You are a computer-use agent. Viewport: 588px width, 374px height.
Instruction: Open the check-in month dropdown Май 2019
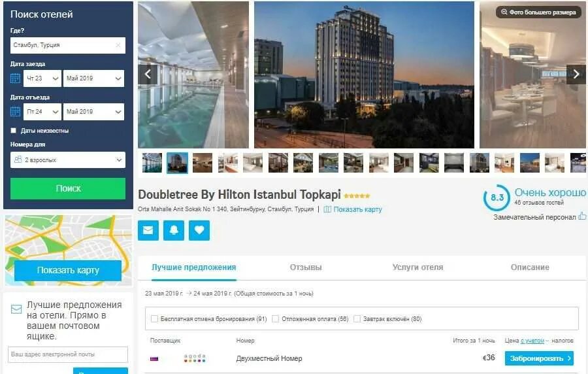[x=93, y=78]
